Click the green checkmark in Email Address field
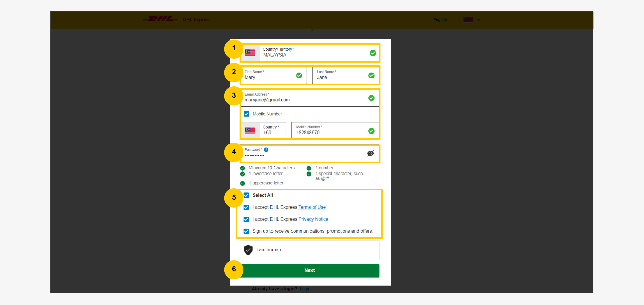This screenshot has width=644, height=305. [x=371, y=98]
